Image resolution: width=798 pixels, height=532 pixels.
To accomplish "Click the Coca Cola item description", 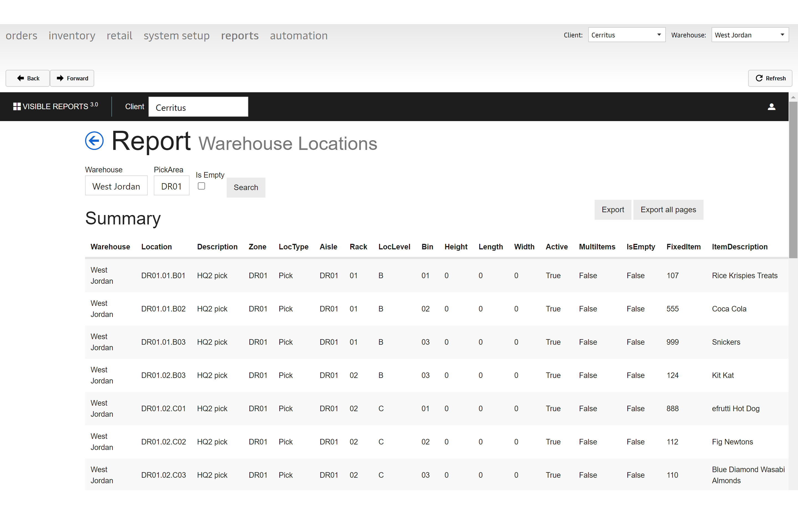I will (x=729, y=309).
